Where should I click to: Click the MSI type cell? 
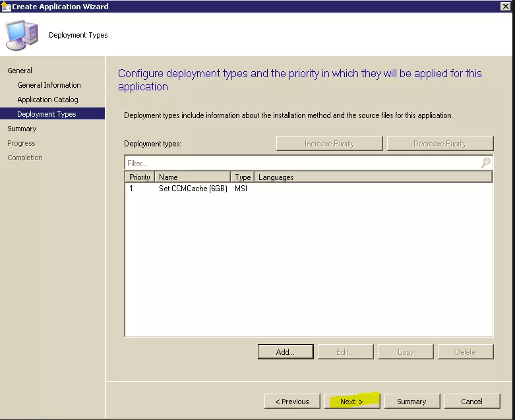tap(241, 189)
